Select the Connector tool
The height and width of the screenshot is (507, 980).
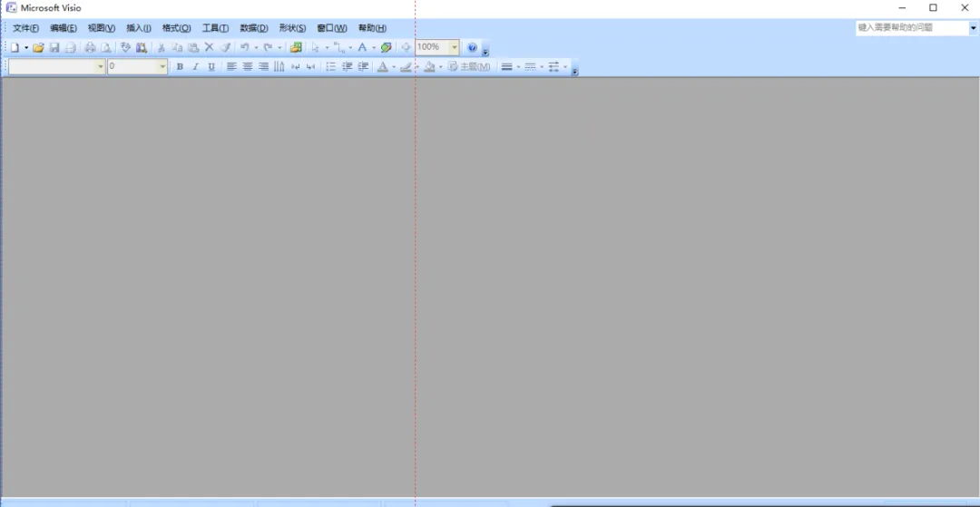click(339, 47)
